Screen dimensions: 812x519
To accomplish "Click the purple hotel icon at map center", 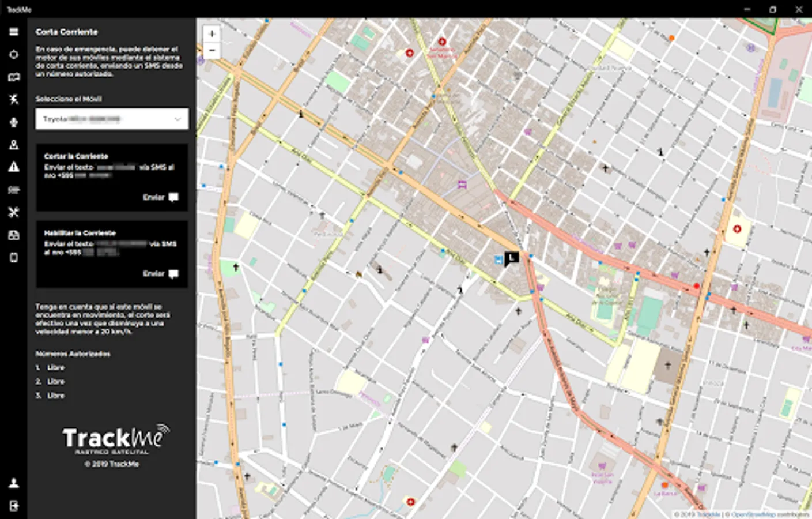I will (x=462, y=185).
